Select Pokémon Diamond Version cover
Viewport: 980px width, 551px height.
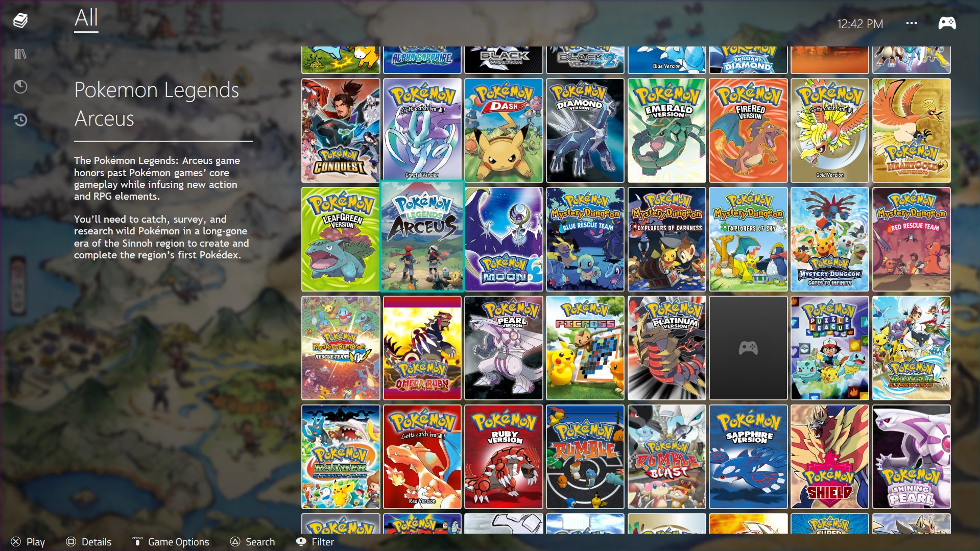[x=585, y=130]
